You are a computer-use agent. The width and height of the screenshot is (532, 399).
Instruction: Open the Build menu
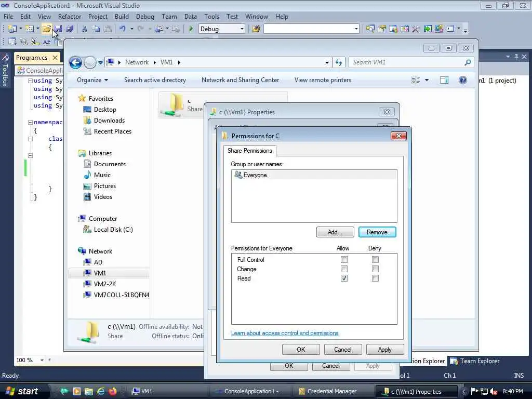(122, 17)
